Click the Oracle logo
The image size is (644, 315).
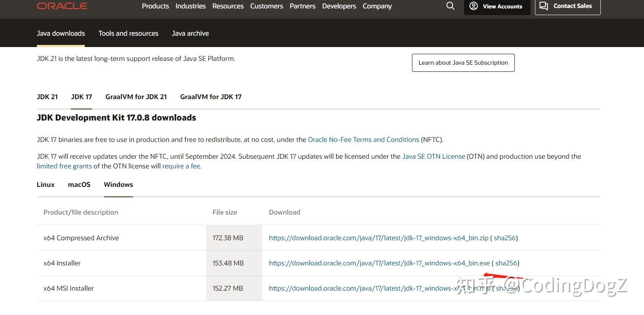pos(62,6)
